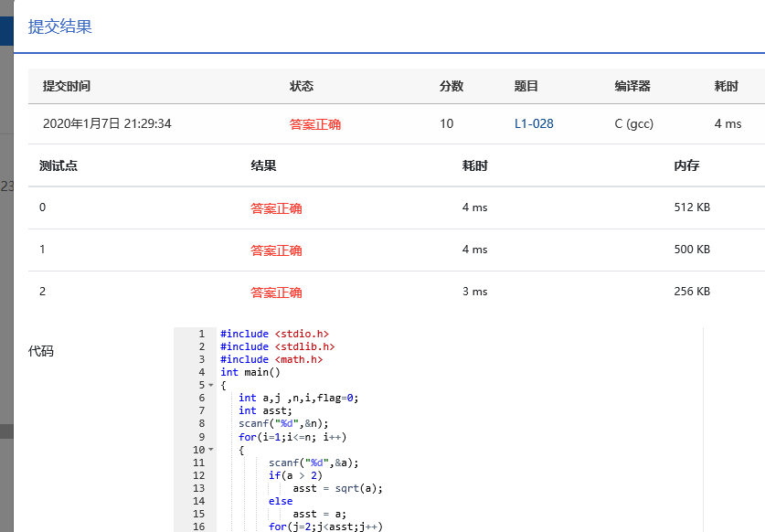Click code line scanf("%d",&n);
765x532 pixels.
tap(283, 423)
